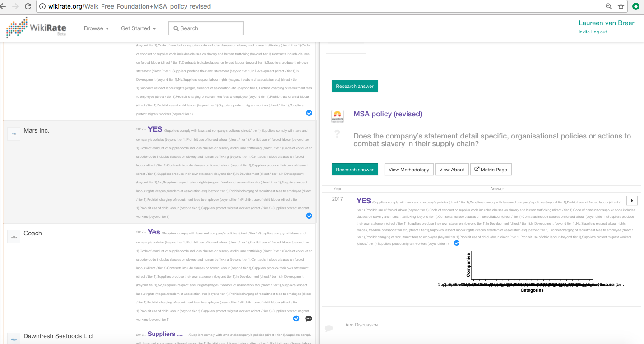Reload the page with the refresh icon
The height and width of the screenshot is (344, 644).
coord(28,6)
